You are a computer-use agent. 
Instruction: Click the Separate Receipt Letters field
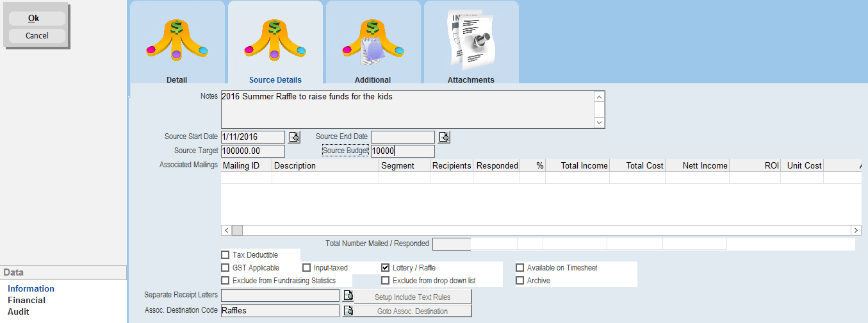coord(280,295)
